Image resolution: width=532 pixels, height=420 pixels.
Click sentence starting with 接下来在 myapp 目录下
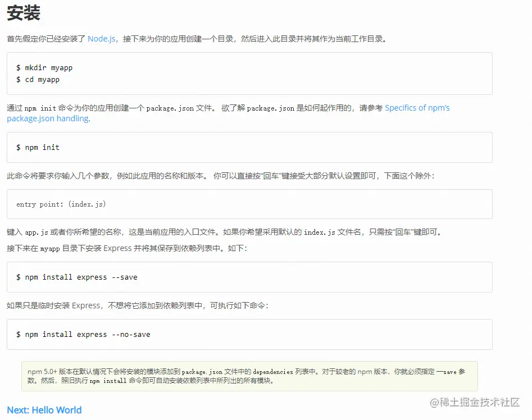(127, 249)
